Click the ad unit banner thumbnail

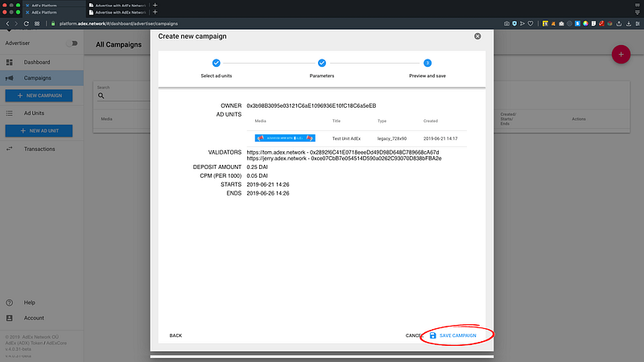click(285, 138)
